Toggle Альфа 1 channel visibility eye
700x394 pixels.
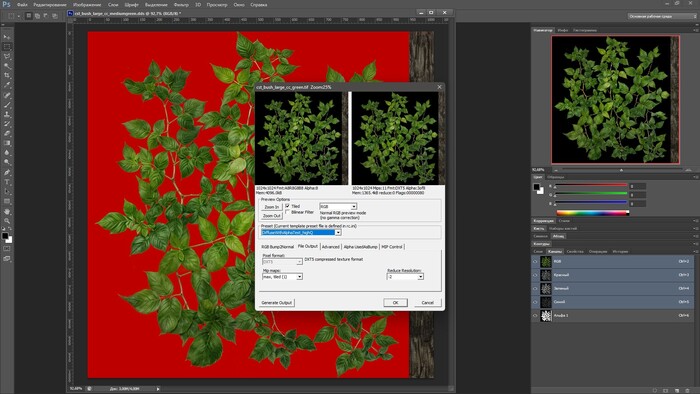(x=535, y=315)
